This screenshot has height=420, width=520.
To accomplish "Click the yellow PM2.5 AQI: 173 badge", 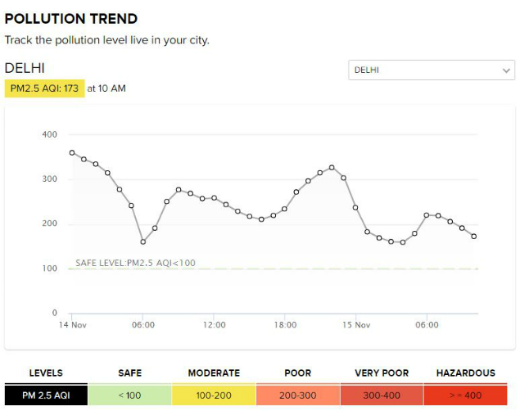I will click(x=45, y=88).
